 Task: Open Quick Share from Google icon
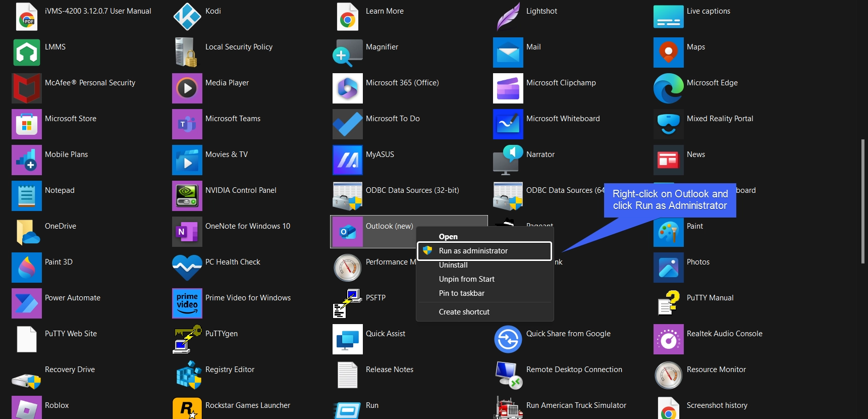pos(508,339)
